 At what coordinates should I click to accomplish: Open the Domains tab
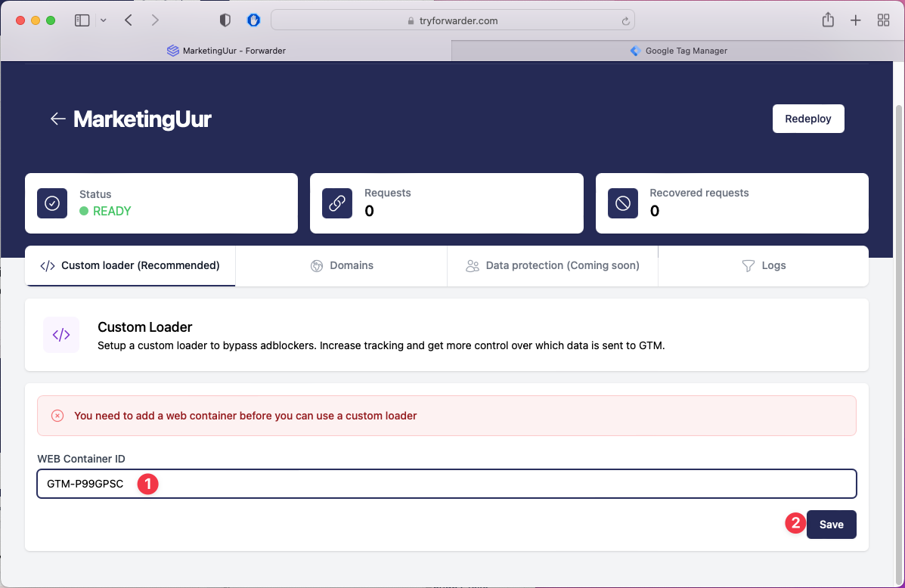[342, 265]
